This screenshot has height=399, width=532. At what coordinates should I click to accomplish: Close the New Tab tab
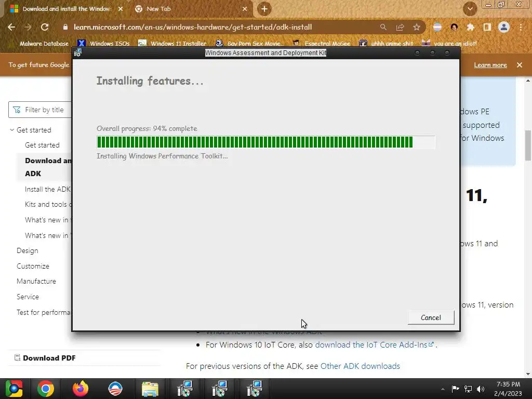[245, 9]
